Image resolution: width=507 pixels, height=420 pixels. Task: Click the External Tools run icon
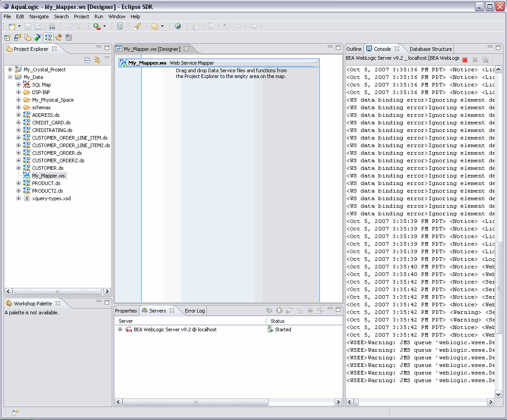pos(97,27)
